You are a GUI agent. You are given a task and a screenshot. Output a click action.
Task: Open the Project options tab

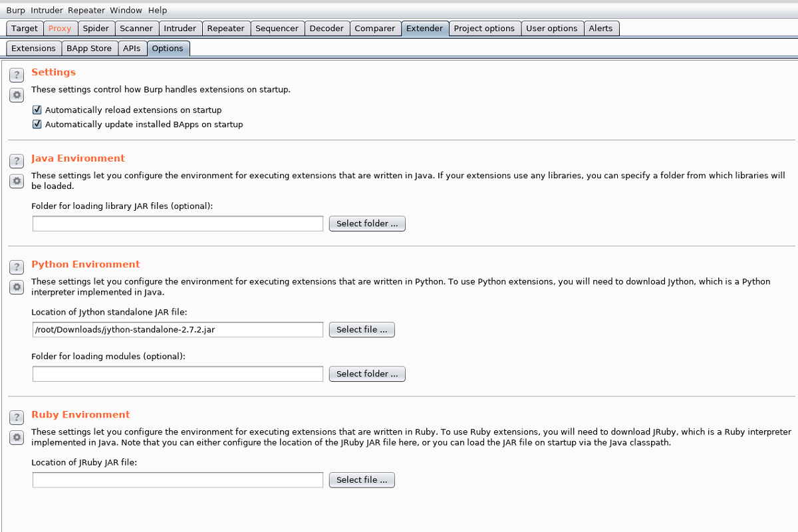pyautogui.click(x=484, y=29)
